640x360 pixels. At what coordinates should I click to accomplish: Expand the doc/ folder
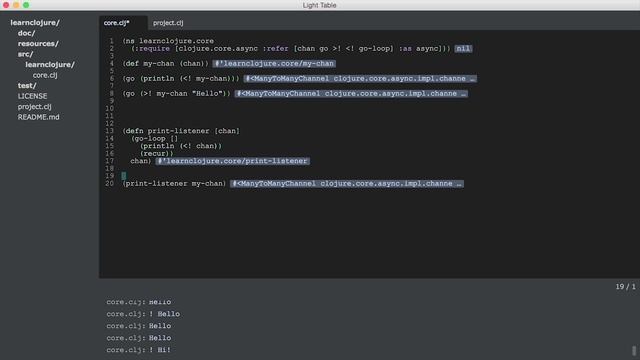click(27, 33)
